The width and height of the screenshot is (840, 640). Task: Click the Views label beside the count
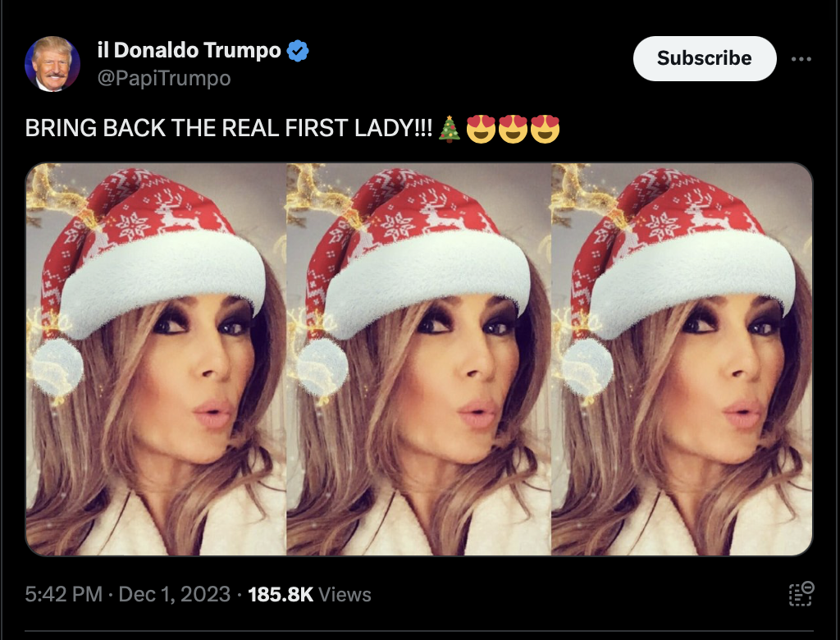345,595
